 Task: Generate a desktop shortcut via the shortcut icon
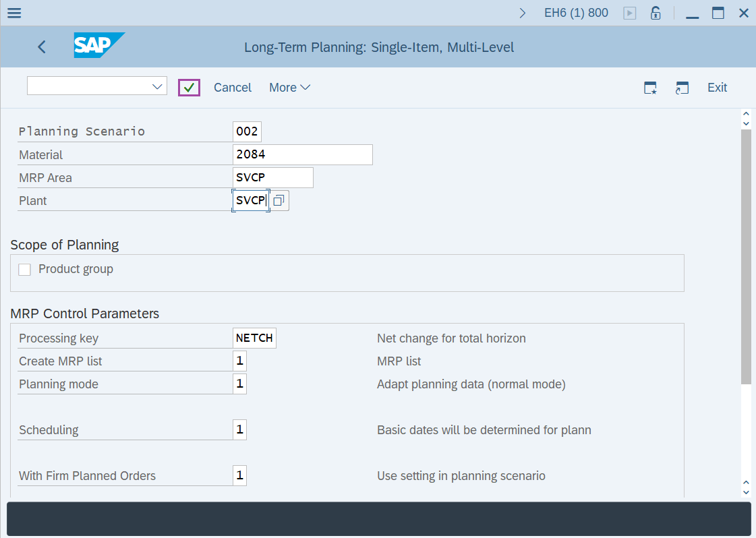(682, 87)
